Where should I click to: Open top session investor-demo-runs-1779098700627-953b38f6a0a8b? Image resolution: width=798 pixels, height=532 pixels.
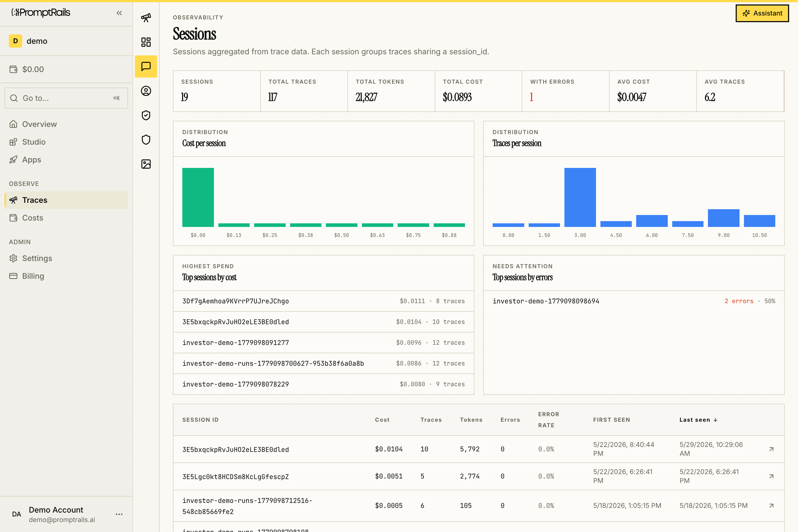(323, 363)
